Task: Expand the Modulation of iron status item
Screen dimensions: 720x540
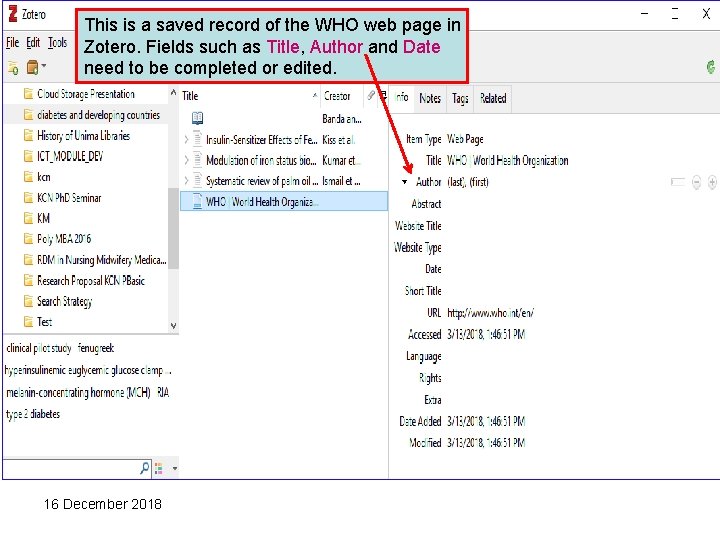Action: point(186,160)
